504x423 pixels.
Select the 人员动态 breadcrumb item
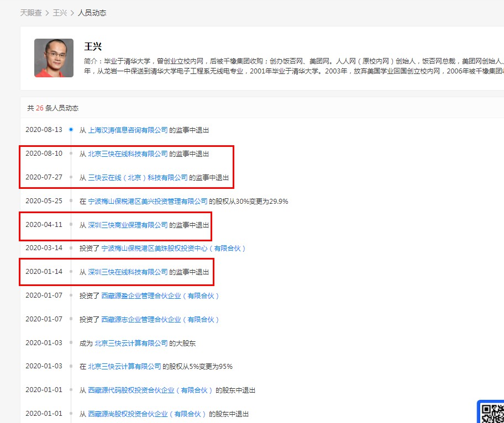click(x=92, y=13)
